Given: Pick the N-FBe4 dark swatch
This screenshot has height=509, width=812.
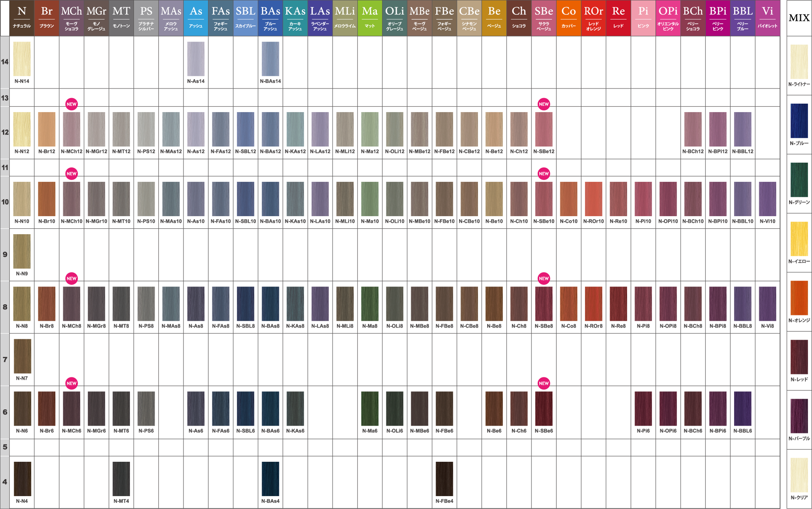Looking at the screenshot, I should coord(444,479).
